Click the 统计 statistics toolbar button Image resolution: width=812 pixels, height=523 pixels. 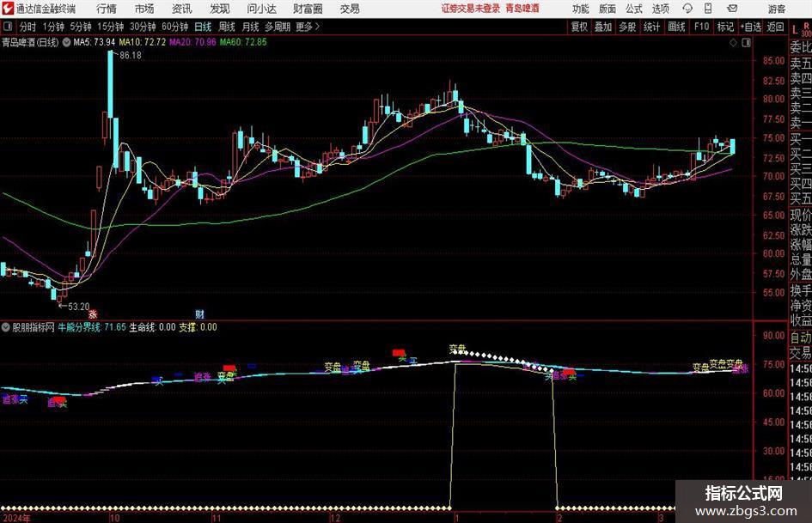click(x=651, y=27)
